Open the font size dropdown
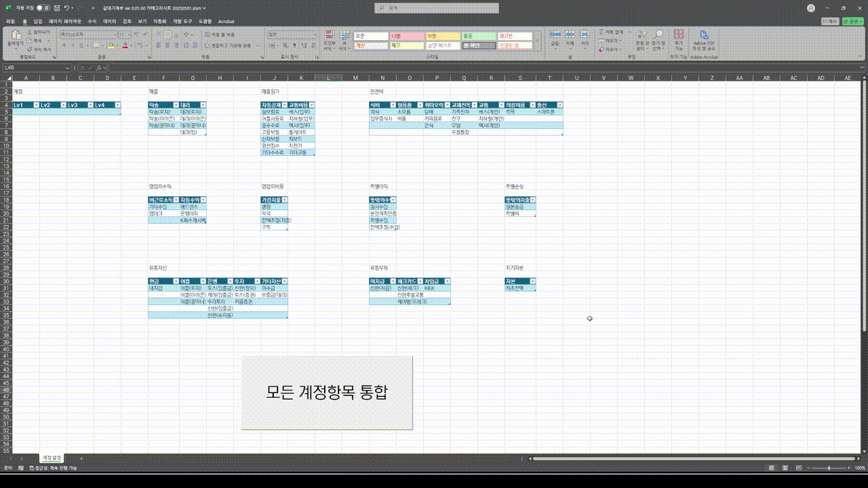868x488 pixels. (x=129, y=34)
